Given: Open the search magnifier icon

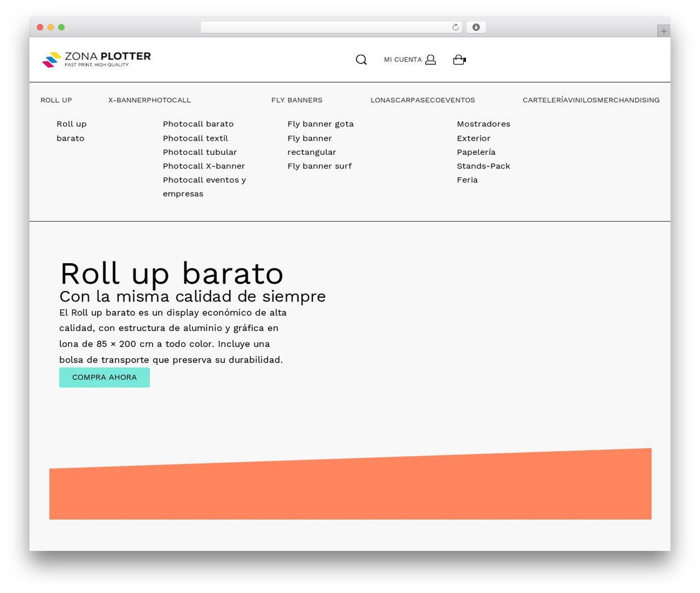Looking at the screenshot, I should 361,60.
